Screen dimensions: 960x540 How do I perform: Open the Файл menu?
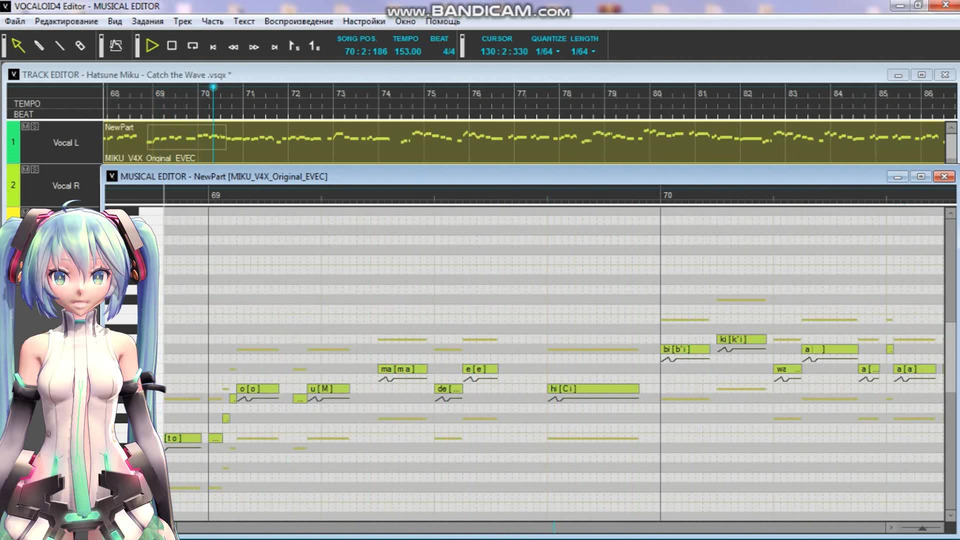(15, 21)
